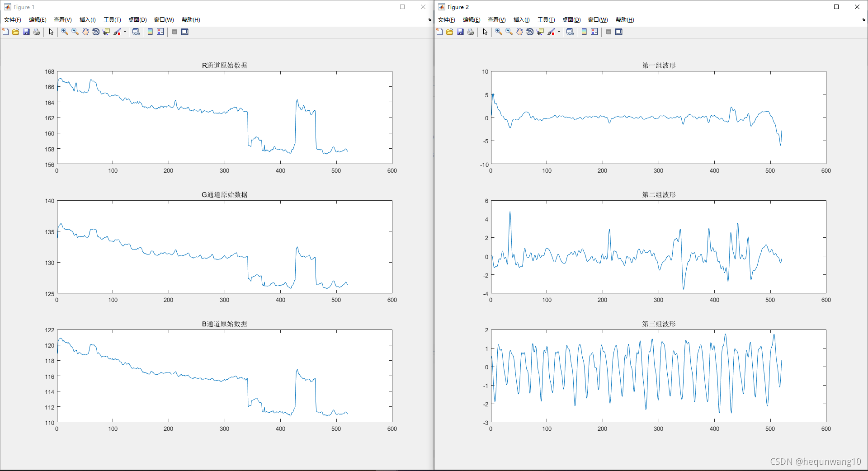868x471 pixels.
Task: Insert Legend via Figure 1 toolbar icon
Action: 160,32
